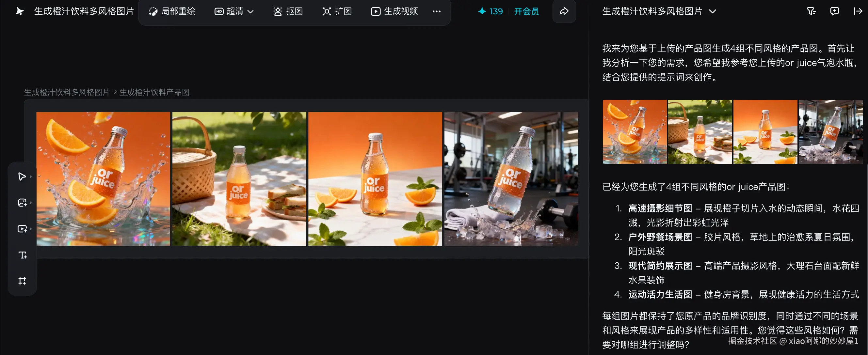The image size is (868, 355).
Task: Click 生成橙汁饮料多风格图片 breadcrumb link
Action: (67, 92)
